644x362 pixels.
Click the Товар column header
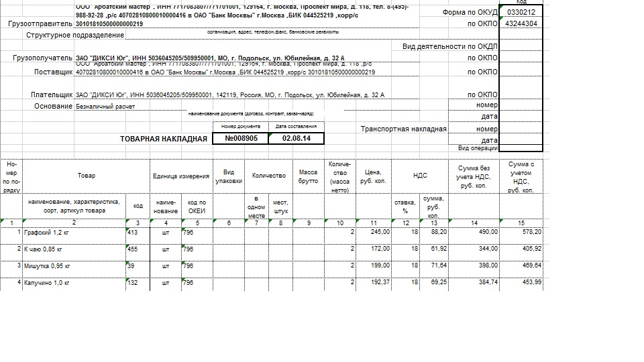87,175
